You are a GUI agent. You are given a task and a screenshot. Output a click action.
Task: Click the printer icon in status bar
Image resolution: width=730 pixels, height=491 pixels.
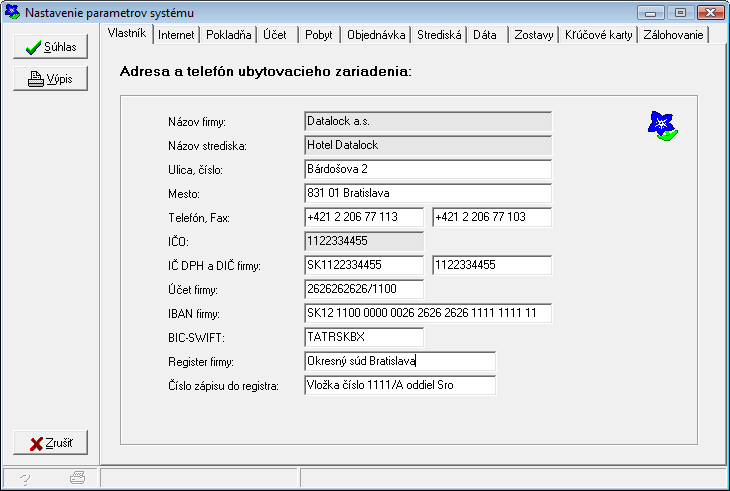[x=77, y=478]
